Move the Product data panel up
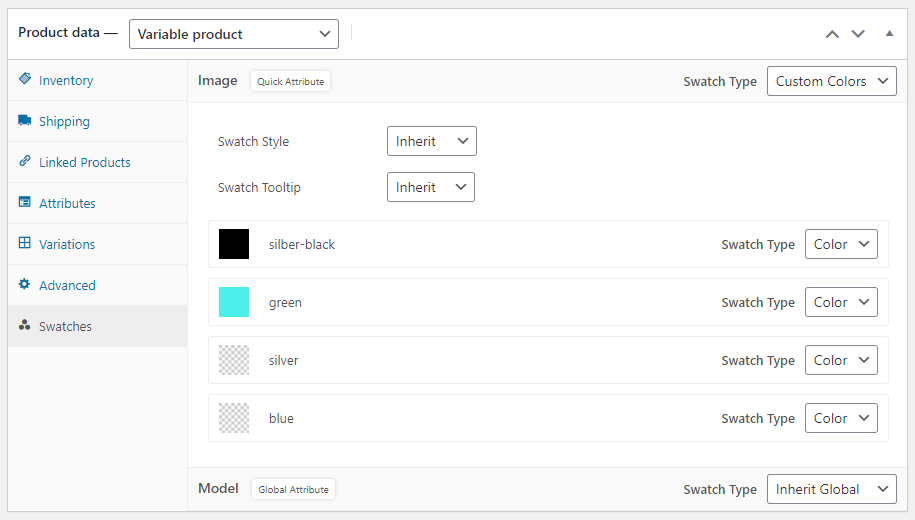Image resolution: width=915 pixels, height=520 pixels. tap(832, 34)
